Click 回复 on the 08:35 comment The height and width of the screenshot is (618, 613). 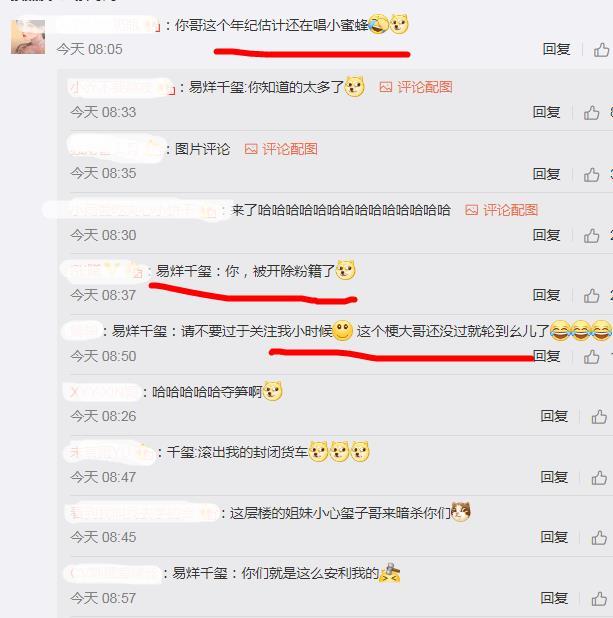pos(546,174)
